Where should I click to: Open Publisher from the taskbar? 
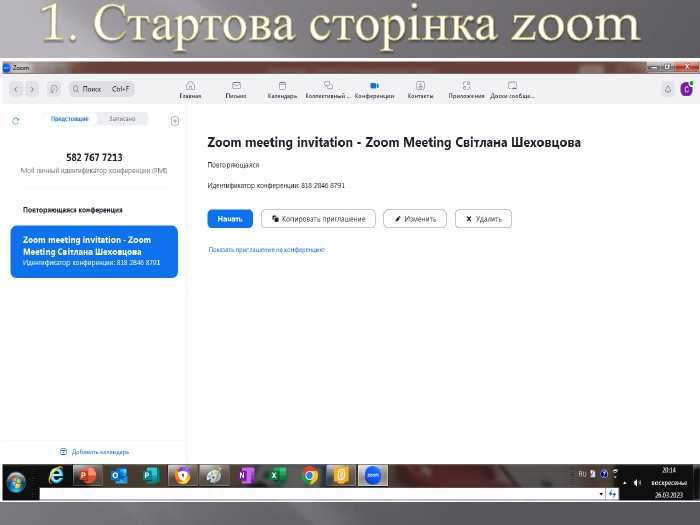(x=151, y=475)
